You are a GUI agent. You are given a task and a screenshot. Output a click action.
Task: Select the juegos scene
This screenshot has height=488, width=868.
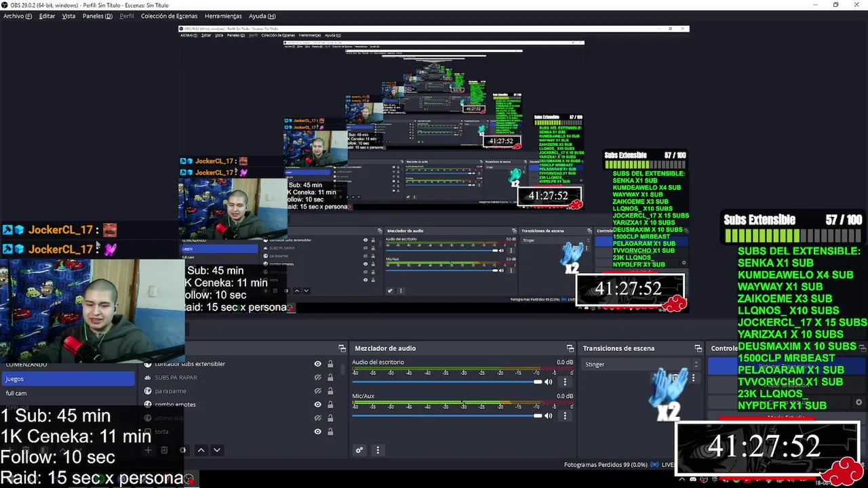[x=68, y=379]
